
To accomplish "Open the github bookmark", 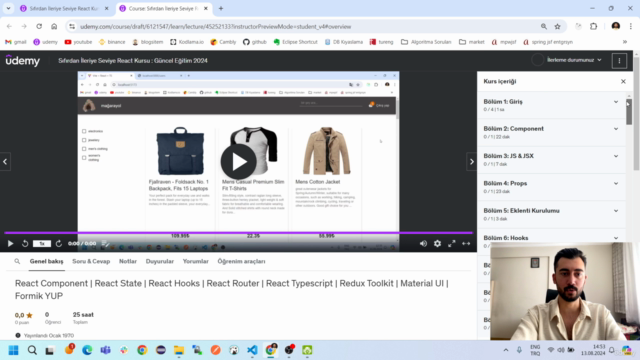I will click(x=254, y=42).
